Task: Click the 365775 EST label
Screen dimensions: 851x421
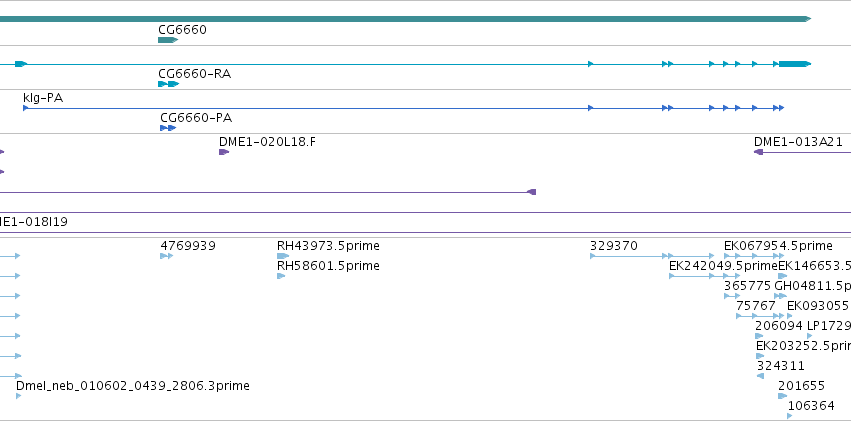Action: [x=747, y=286]
